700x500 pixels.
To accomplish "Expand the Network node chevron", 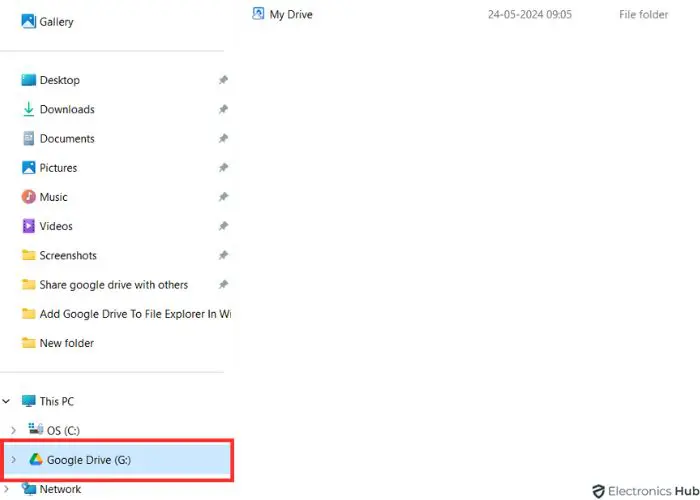I will [6, 489].
